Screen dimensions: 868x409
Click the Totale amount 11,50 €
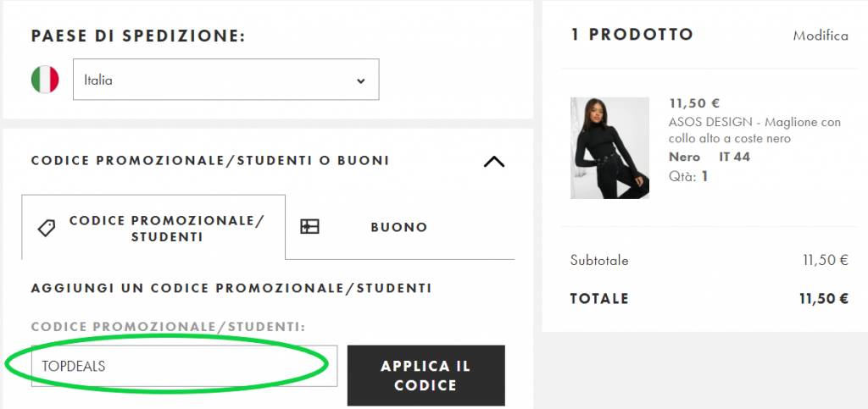click(824, 298)
